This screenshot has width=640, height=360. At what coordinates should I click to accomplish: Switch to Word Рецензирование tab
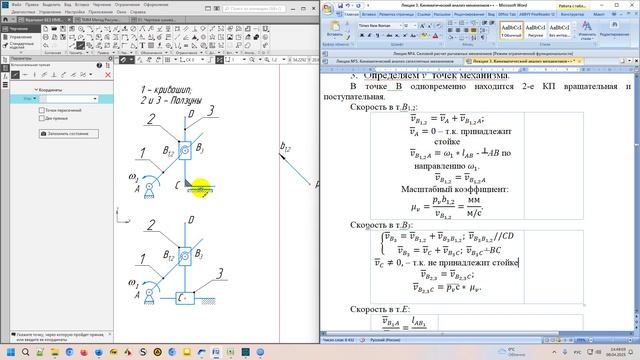pyautogui.click(x=469, y=14)
